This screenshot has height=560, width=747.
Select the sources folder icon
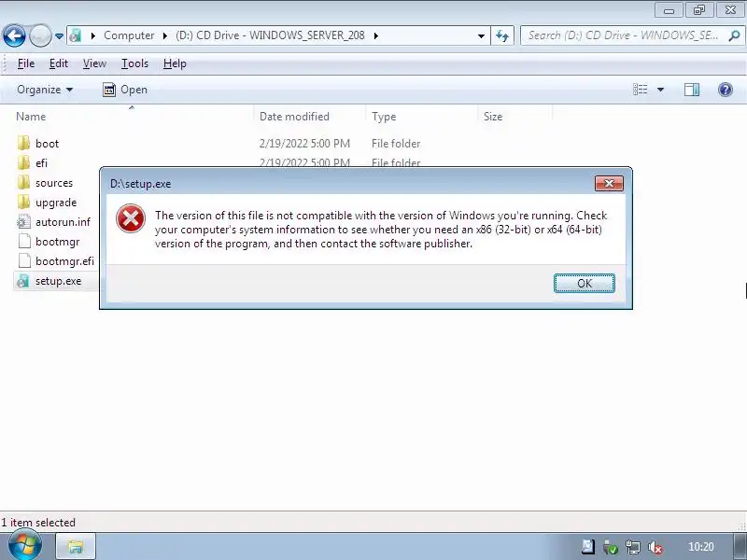[23, 182]
